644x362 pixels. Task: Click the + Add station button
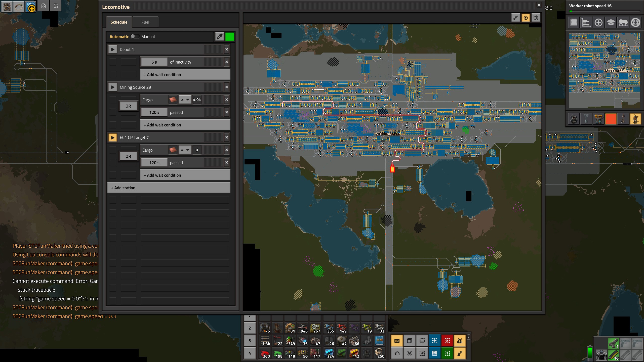pyautogui.click(x=169, y=188)
